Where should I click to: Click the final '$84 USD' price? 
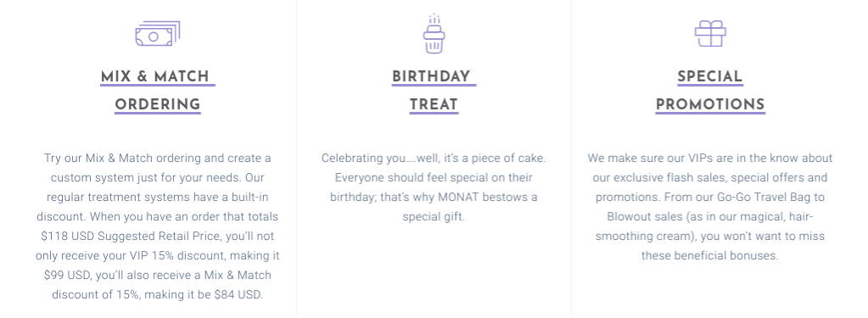tap(238, 295)
